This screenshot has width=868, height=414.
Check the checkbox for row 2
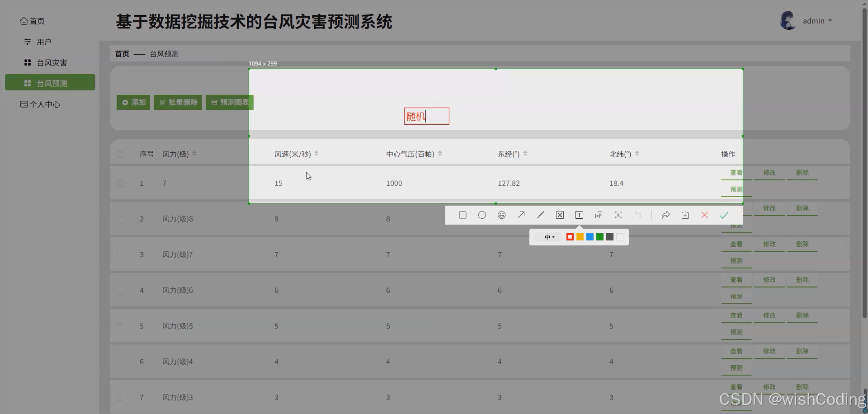tap(120, 219)
